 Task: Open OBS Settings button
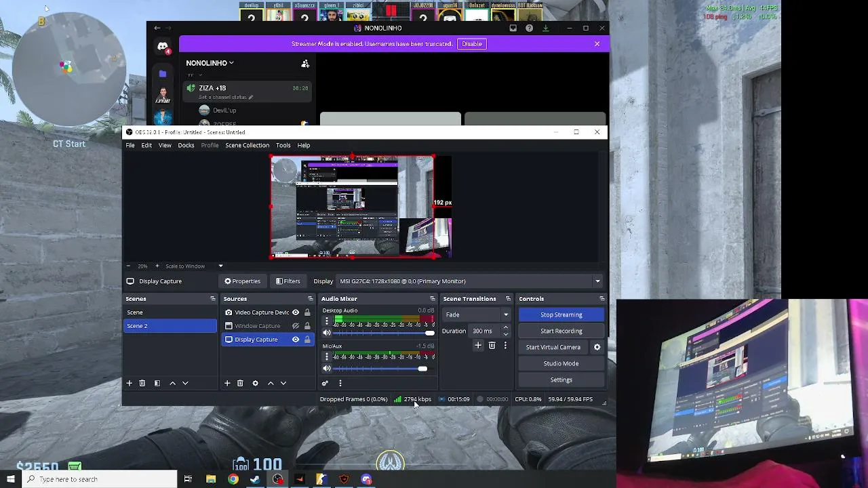(561, 380)
